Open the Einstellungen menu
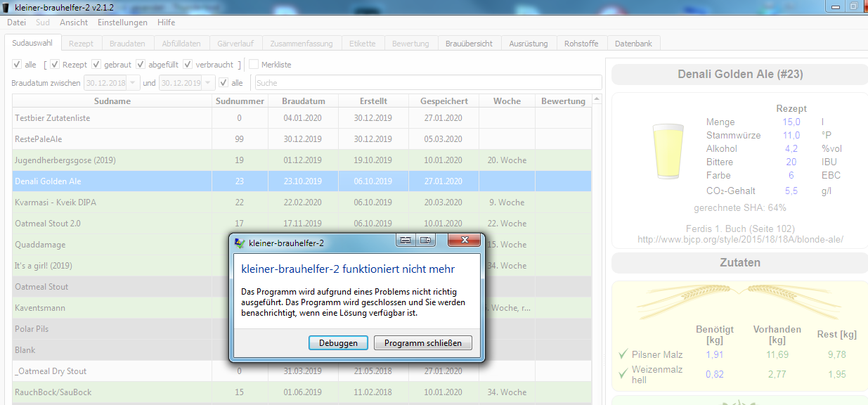Viewport: 868px width, 405px height. [x=122, y=22]
